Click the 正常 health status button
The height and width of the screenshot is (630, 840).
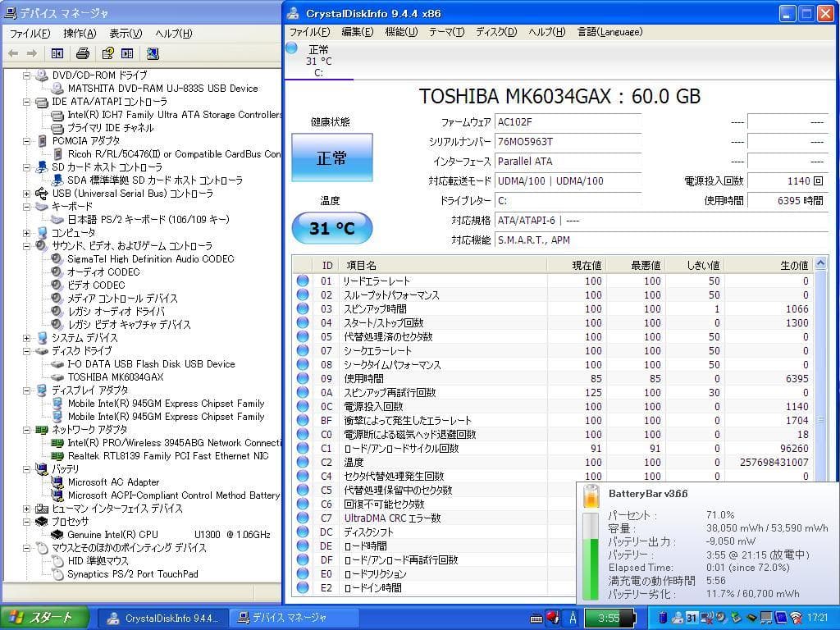(331, 157)
